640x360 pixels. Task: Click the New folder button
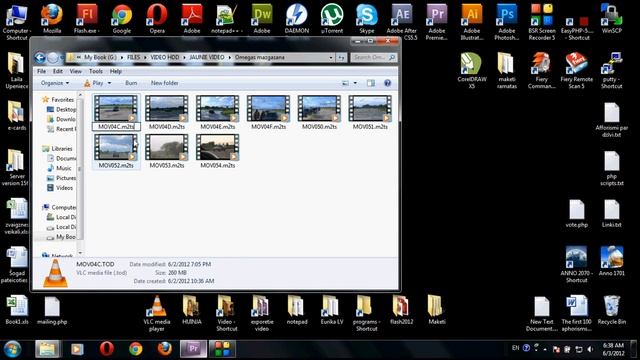pos(164,83)
